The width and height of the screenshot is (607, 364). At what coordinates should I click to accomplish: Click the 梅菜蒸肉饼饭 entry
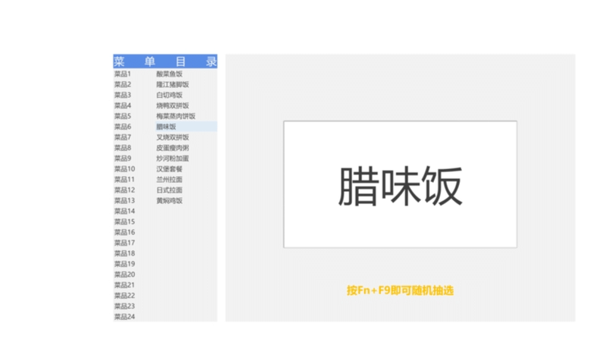tap(175, 117)
